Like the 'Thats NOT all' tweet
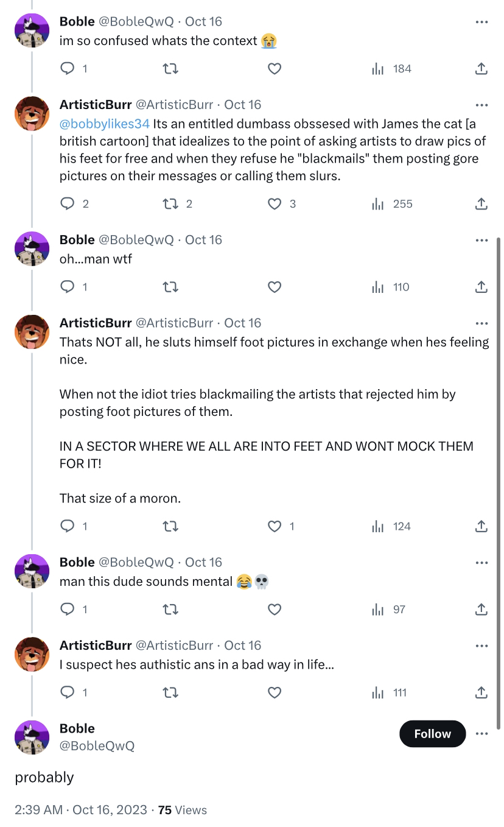504x827 pixels. click(275, 526)
